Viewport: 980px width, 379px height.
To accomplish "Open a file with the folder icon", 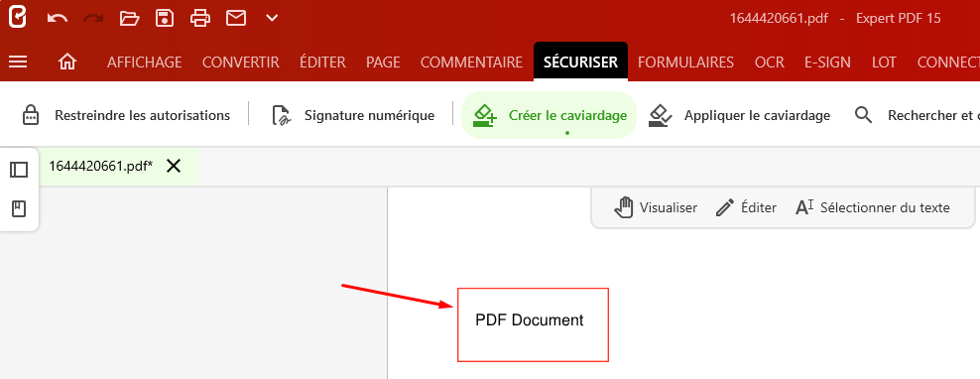I will 129,18.
